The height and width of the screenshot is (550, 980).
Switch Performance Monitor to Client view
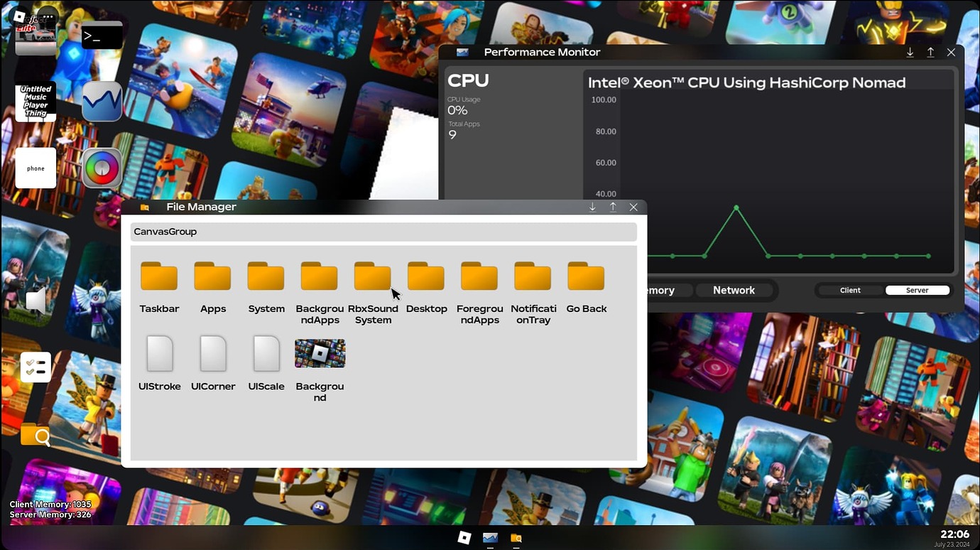849,290
